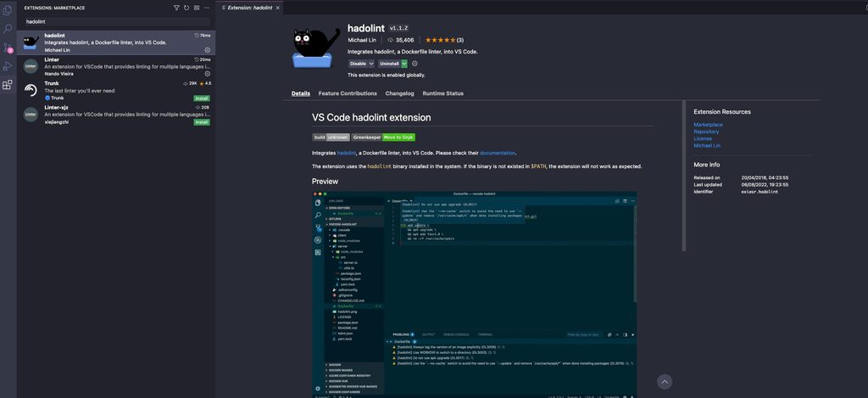The image size is (868, 398).
Task: Switch to Feature Contributions tab
Action: click(348, 93)
